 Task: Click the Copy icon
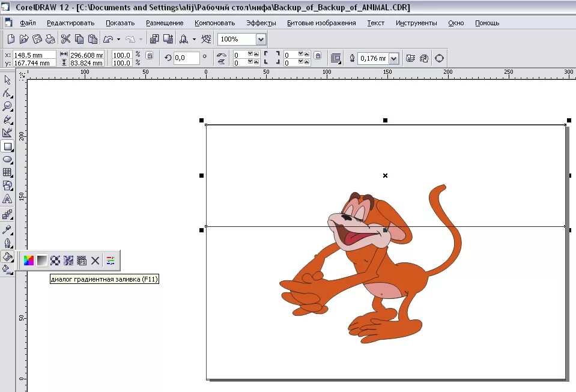click(79, 39)
